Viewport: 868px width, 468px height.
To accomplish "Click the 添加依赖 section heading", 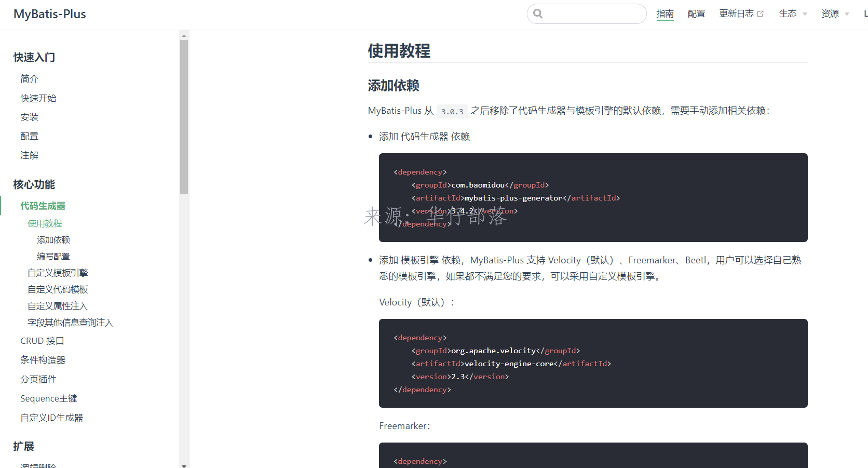I will (394, 85).
